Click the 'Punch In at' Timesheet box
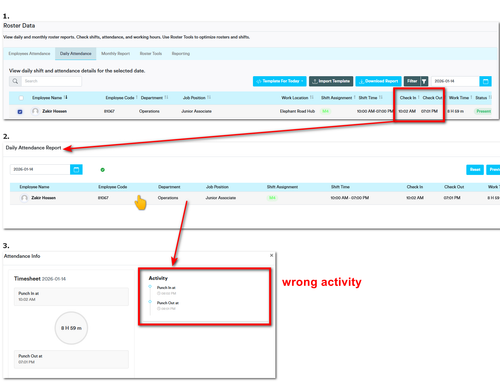This screenshot has height=391, width=500. point(71,296)
